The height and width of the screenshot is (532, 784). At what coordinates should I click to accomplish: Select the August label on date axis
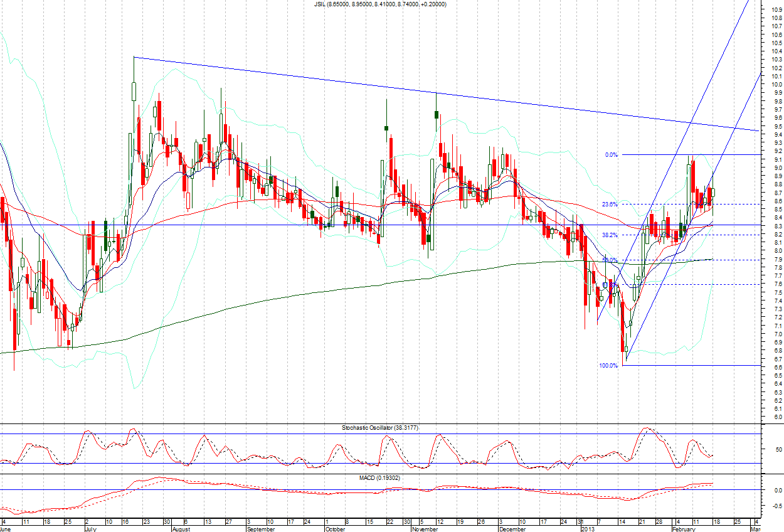[180, 529]
